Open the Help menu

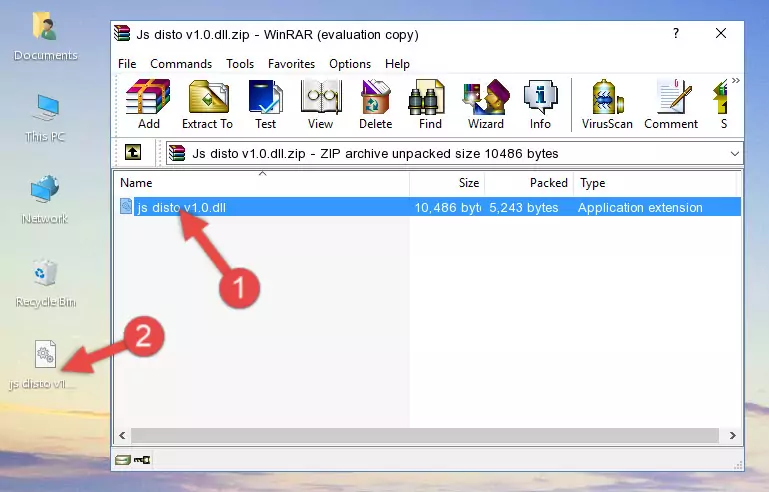click(397, 64)
